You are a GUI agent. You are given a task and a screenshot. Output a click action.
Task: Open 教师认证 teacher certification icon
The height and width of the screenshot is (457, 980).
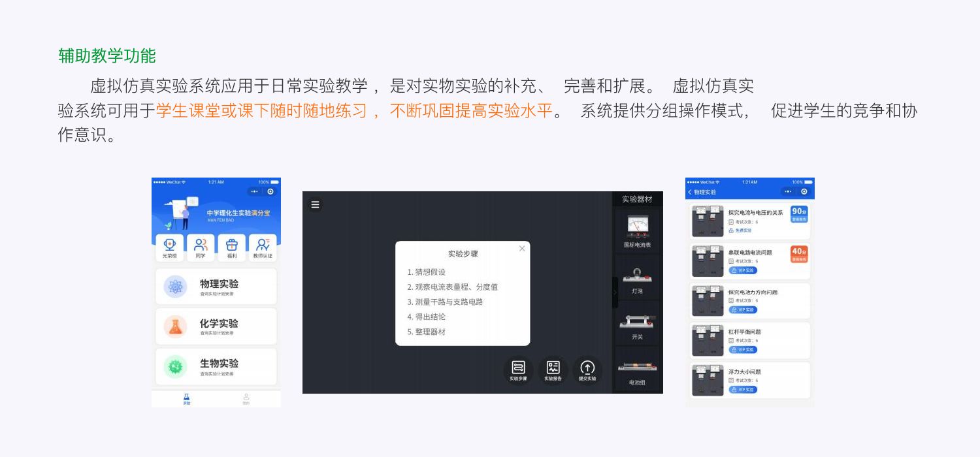click(x=263, y=245)
